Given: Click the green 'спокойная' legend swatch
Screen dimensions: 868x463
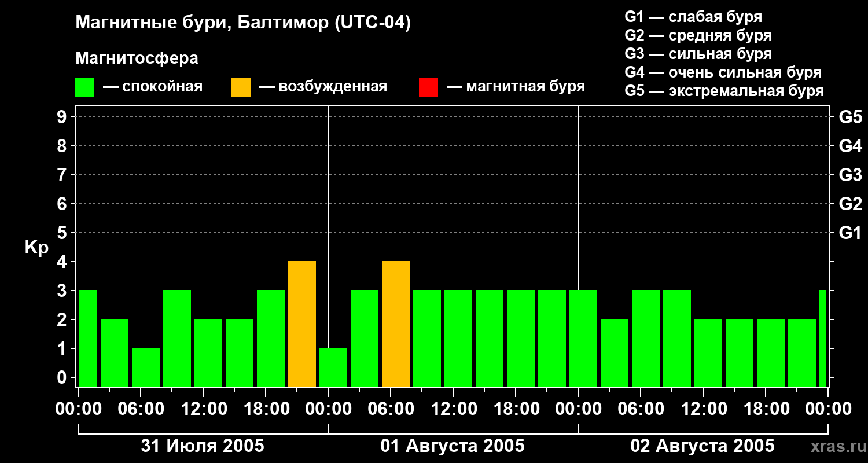Looking at the screenshot, I should pyautogui.click(x=85, y=87).
